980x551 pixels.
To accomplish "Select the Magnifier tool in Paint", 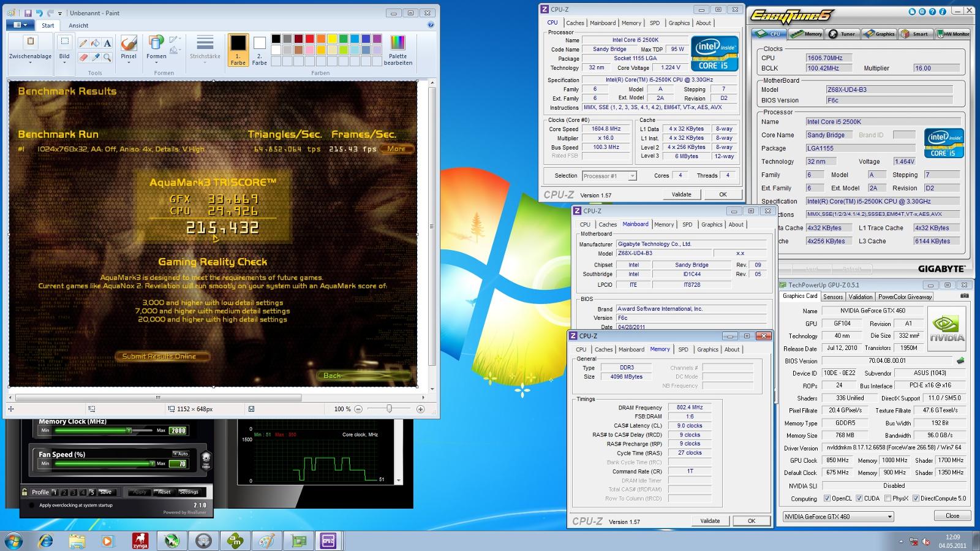I will pyautogui.click(x=107, y=57).
